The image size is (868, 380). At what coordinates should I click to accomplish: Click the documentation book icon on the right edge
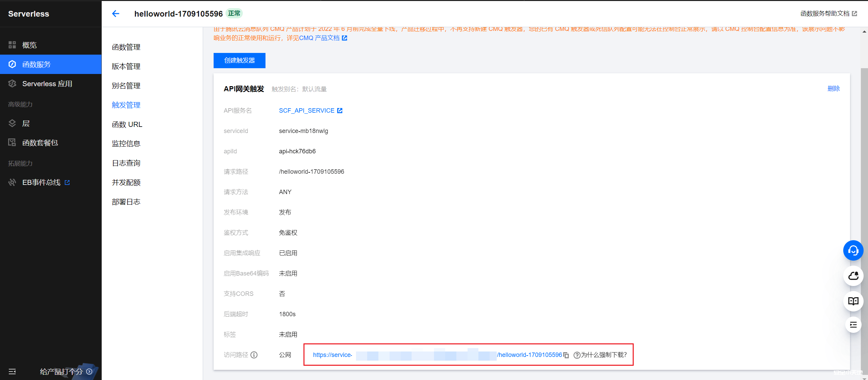click(853, 301)
